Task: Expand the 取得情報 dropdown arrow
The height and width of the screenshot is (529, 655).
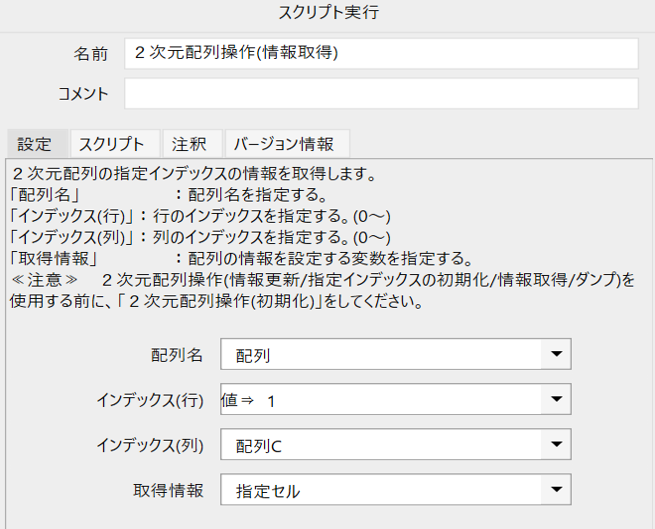Action: tap(556, 489)
